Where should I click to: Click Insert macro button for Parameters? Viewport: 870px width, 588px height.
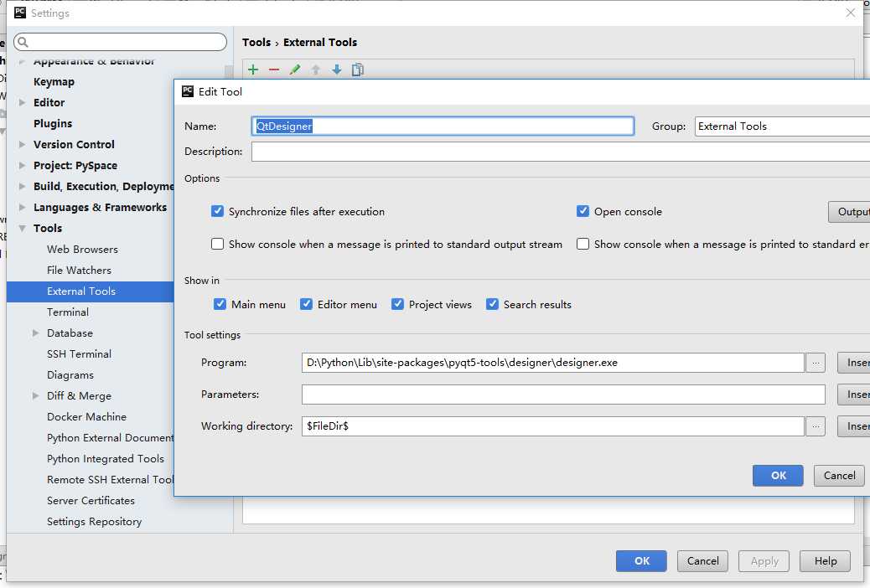854,395
